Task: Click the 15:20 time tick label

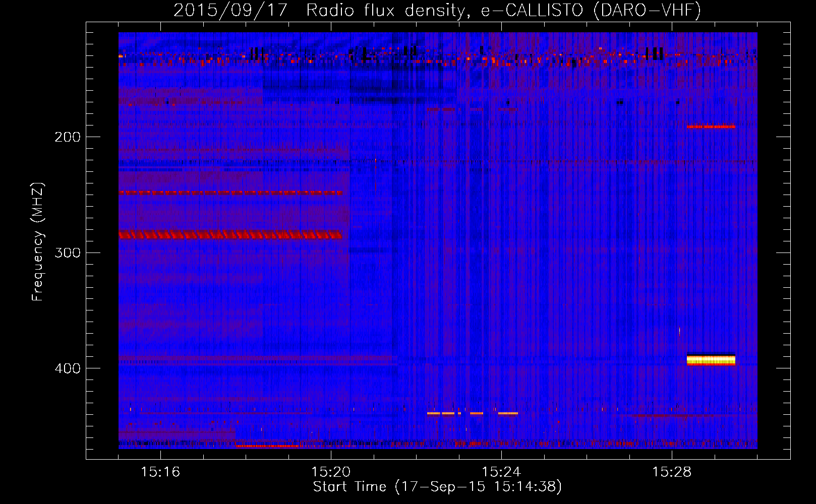Action: pyautogui.click(x=331, y=472)
